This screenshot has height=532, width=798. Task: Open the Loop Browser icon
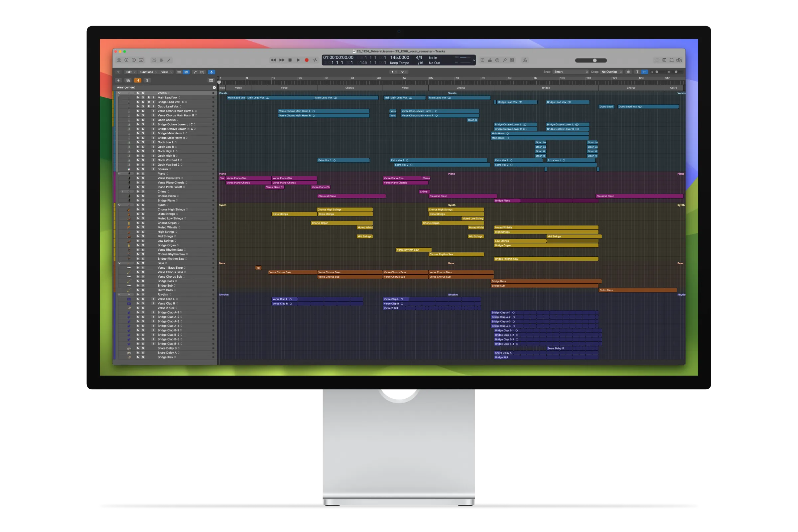671,60
